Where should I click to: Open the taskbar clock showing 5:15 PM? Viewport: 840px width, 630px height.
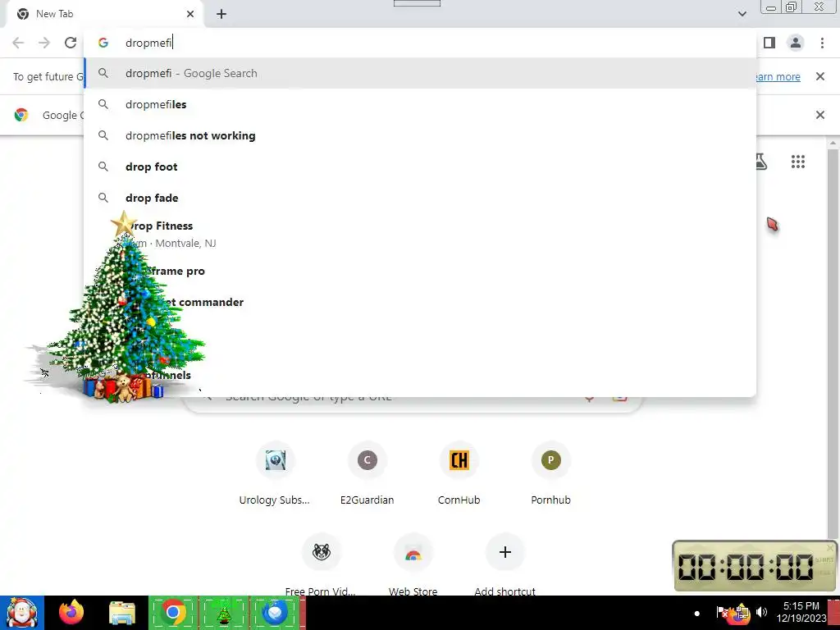pos(801,612)
